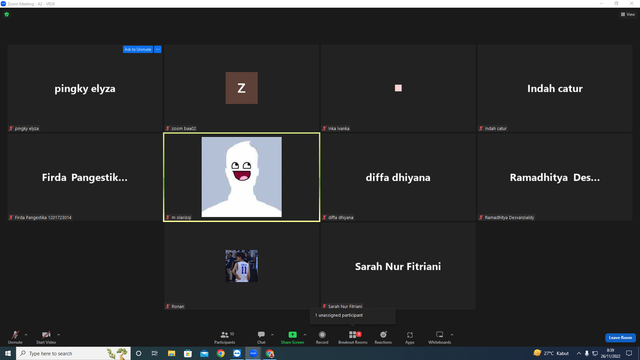Click the Firda Pangestik... participant name
Image resolution: width=640 pixels, height=360 pixels.
click(84, 178)
